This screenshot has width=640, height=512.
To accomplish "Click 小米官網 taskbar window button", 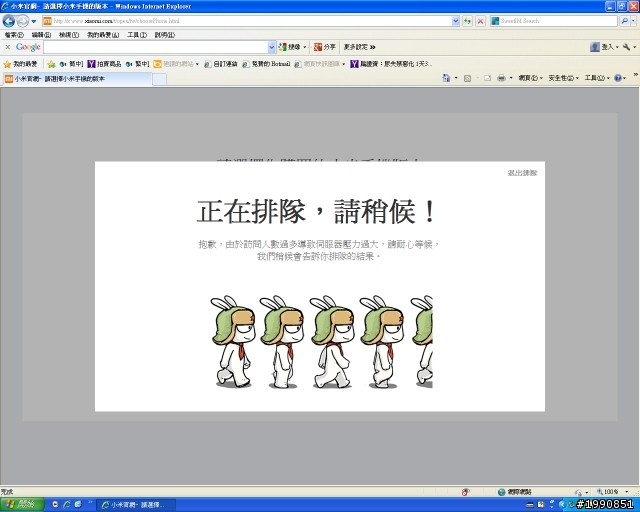I will [137, 505].
